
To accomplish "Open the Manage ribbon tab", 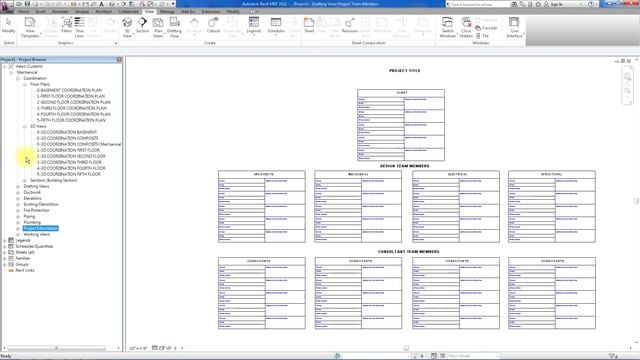I will click(x=167, y=11).
